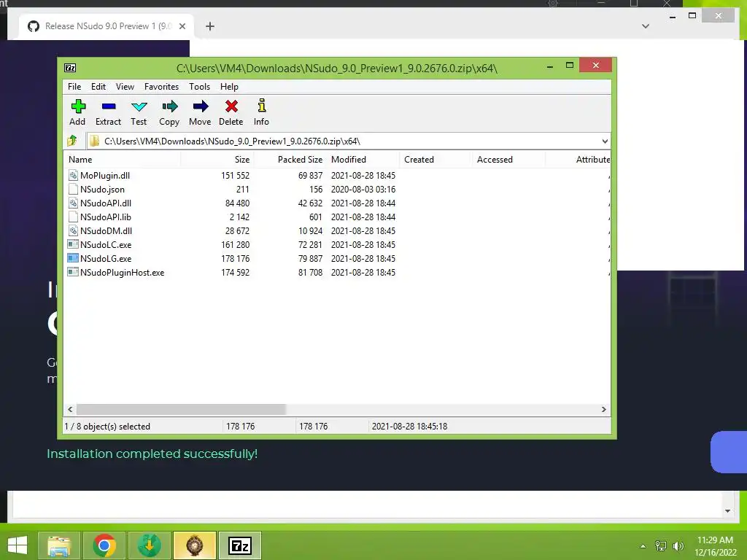Click NSudoLC.exe file icon
747x560 pixels.
[x=73, y=244]
